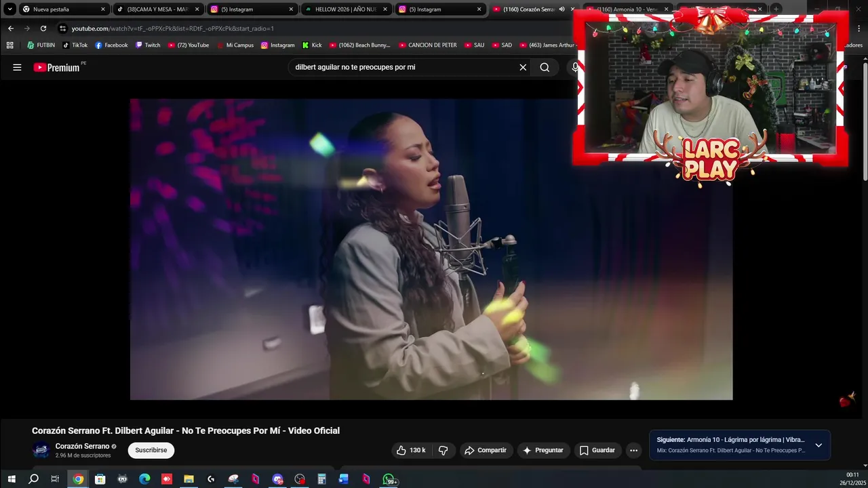Open WhatsApp from the taskbar
The height and width of the screenshot is (488, 868).
[389, 479]
